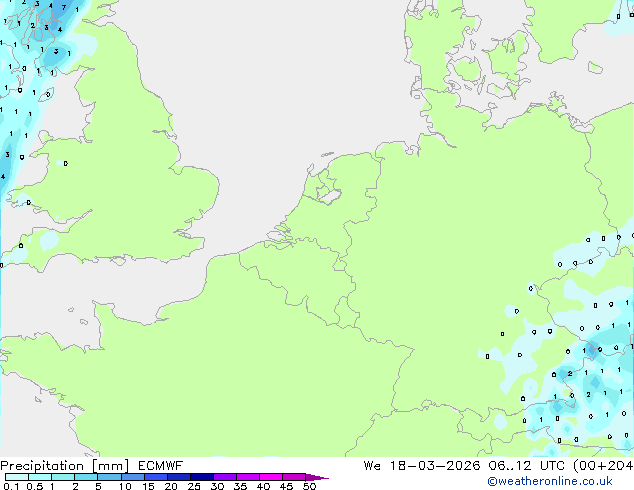The height and width of the screenshot is (490, 634).
Task: Click the legend scale label '10'
Action: click(x=125, y=486)
